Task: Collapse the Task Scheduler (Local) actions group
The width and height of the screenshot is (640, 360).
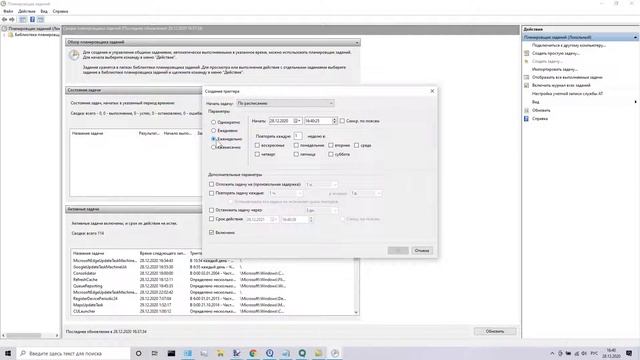Action: pos(636,37)
